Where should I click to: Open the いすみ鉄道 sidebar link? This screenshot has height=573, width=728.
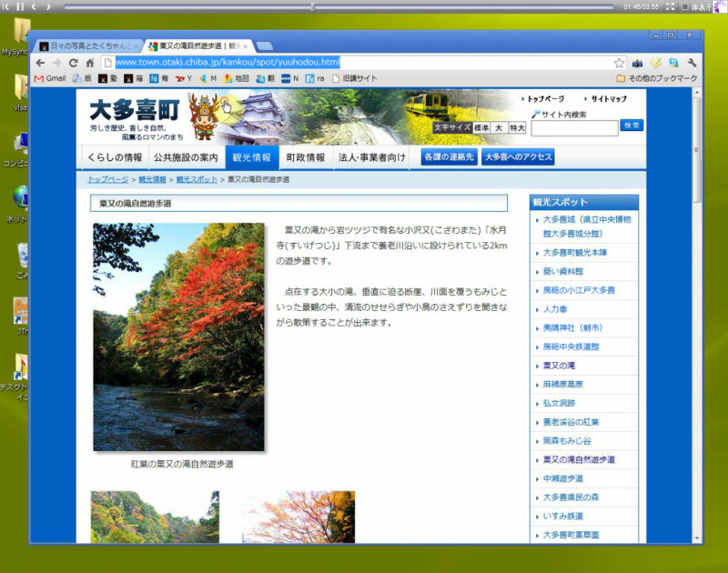click(x=562, y=516)
